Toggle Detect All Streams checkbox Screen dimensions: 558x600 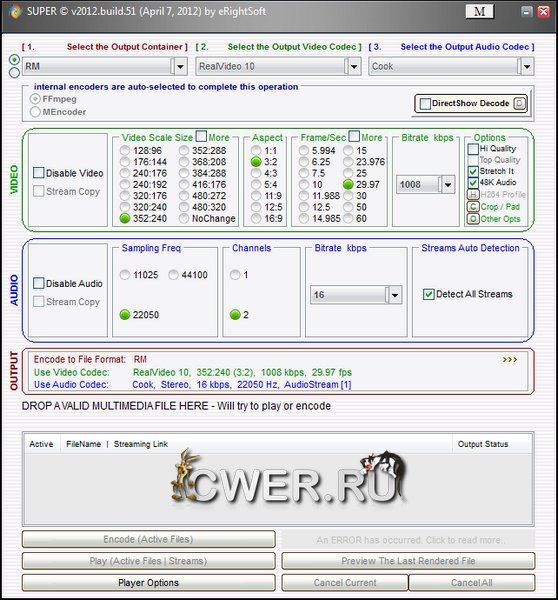coord(428,294)
